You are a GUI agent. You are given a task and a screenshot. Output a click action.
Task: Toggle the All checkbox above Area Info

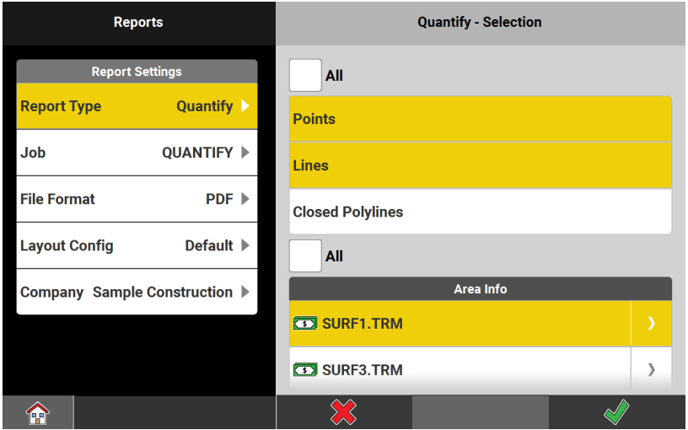point(305,256)
